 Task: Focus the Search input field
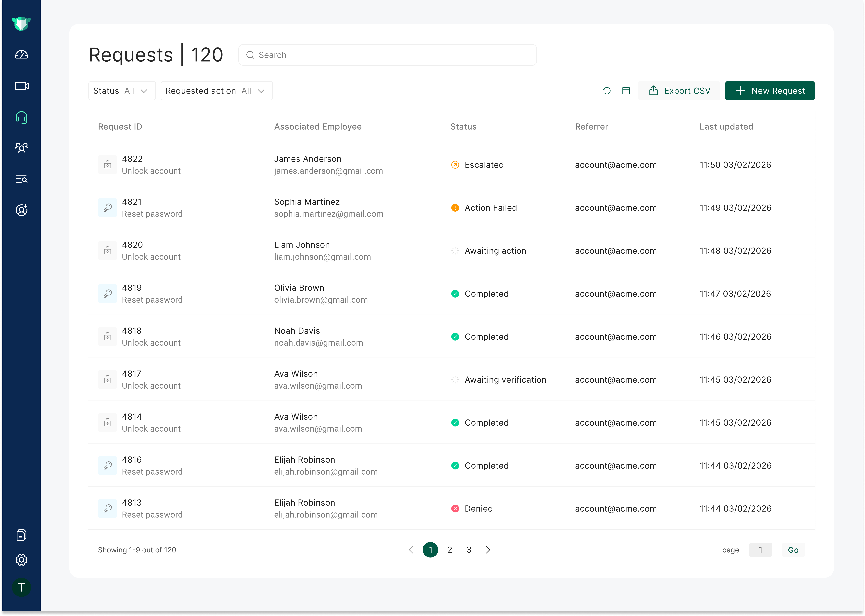tap(388, 55)
